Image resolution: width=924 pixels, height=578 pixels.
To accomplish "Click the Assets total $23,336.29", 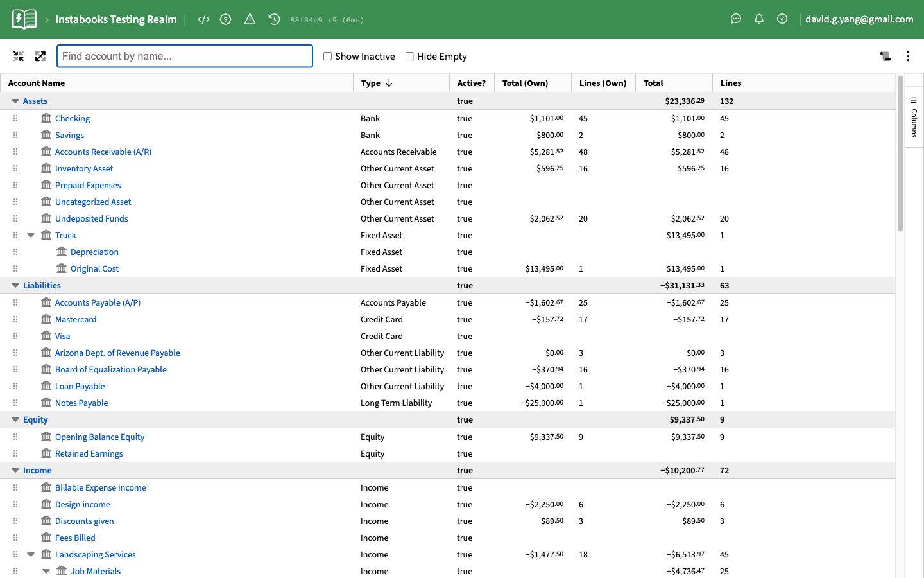I will (685, 101).
